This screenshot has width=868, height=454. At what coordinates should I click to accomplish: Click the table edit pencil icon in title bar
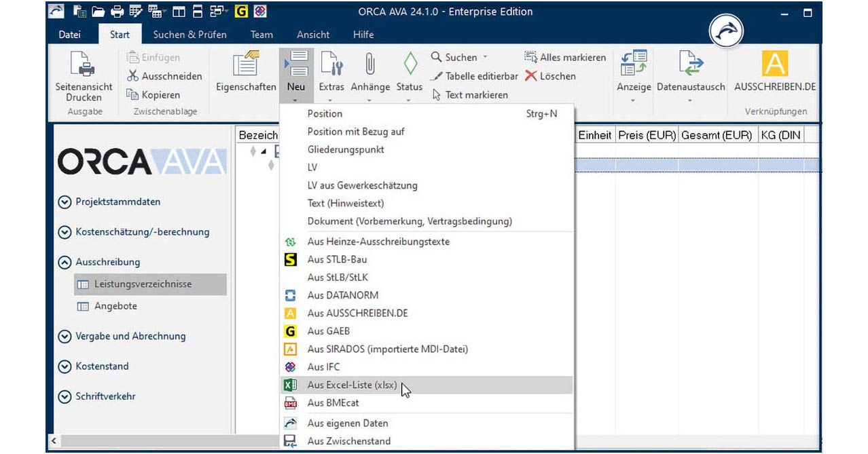click(x=136, y=12)
